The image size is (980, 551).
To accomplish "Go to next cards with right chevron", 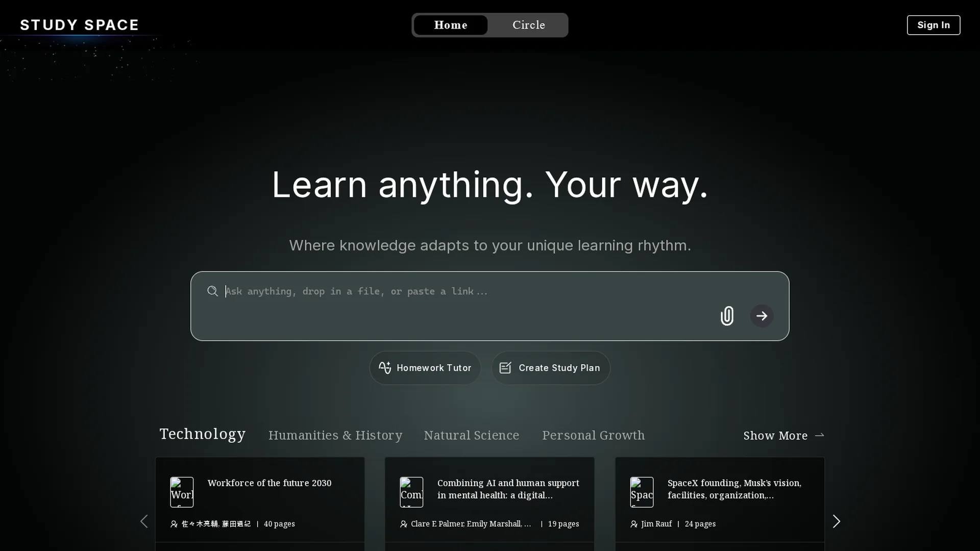I will click(x=836, y=521).
